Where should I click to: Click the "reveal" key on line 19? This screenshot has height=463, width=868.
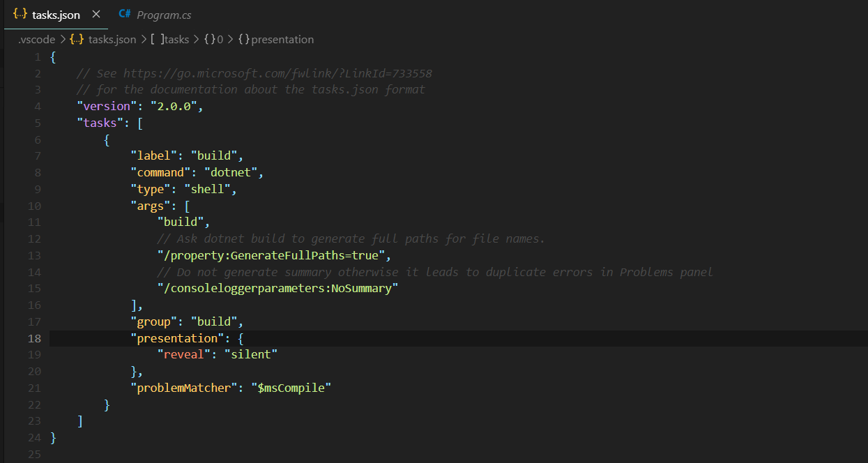click(185, 355)
